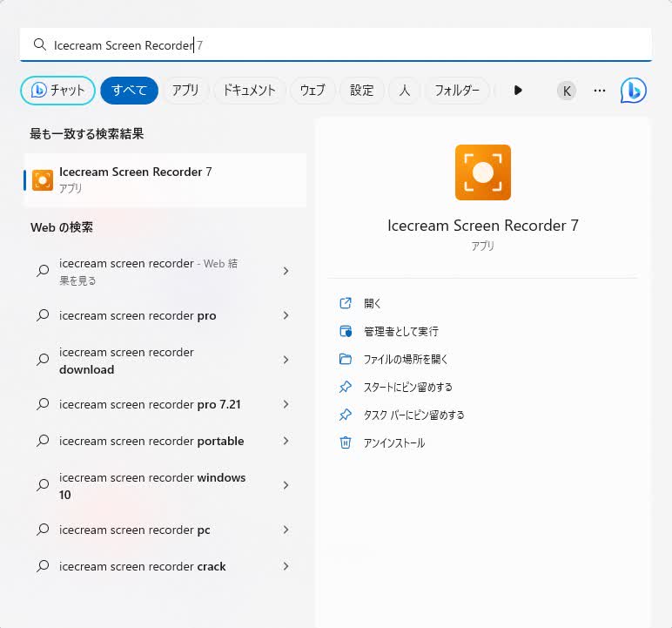Show more filter tabs with the arrow
This screenshot has height=628, width=672.
[x=518, y=90]
